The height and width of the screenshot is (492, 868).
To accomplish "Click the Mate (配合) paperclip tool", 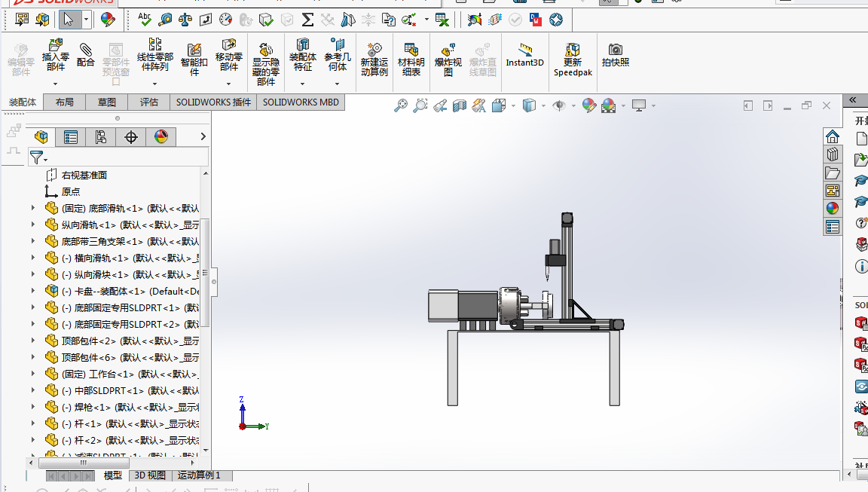I will tap(85, 55).
